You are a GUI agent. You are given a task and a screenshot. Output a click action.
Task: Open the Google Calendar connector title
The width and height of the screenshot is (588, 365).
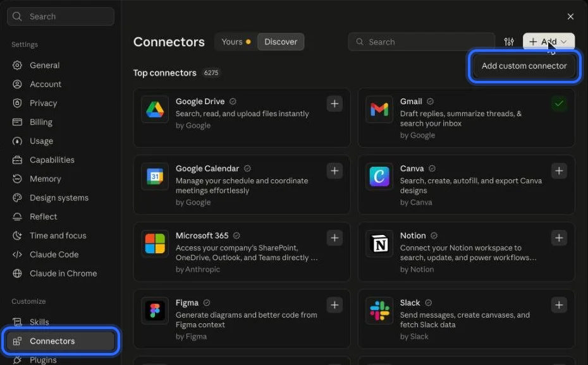click(207, 169)
